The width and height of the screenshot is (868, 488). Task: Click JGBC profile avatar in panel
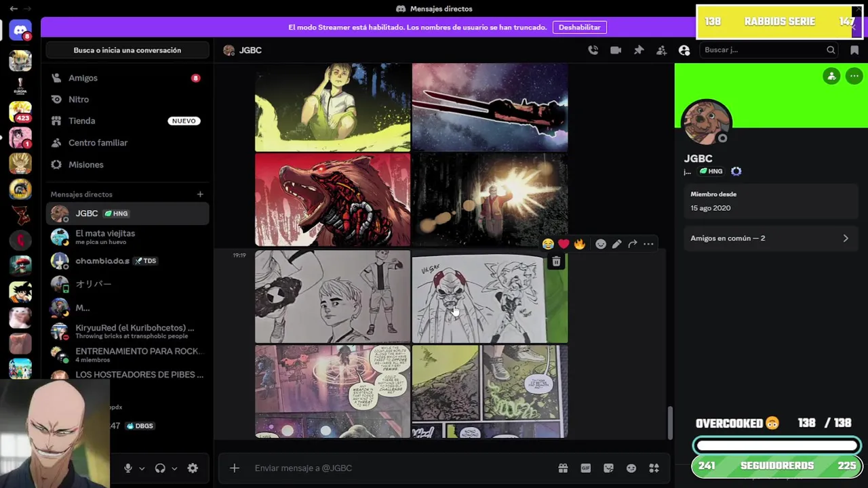click(x=706, y=122)
